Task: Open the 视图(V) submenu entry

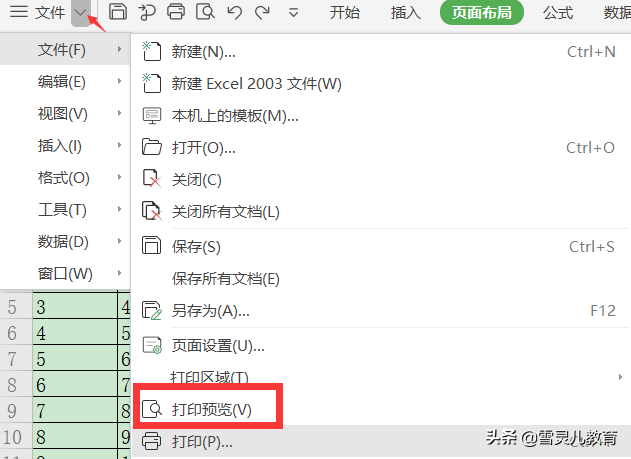Action: pos(65,114)
